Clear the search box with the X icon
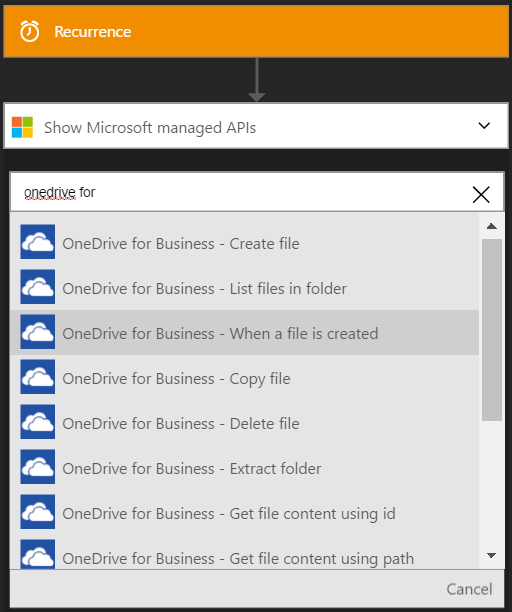This screenshot has height=612, width=512. [481, 194]
